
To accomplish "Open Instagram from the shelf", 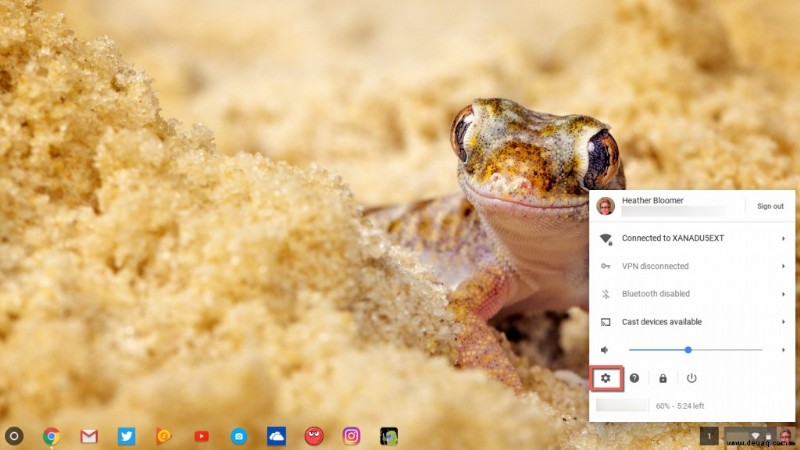I will click(351, 436).
